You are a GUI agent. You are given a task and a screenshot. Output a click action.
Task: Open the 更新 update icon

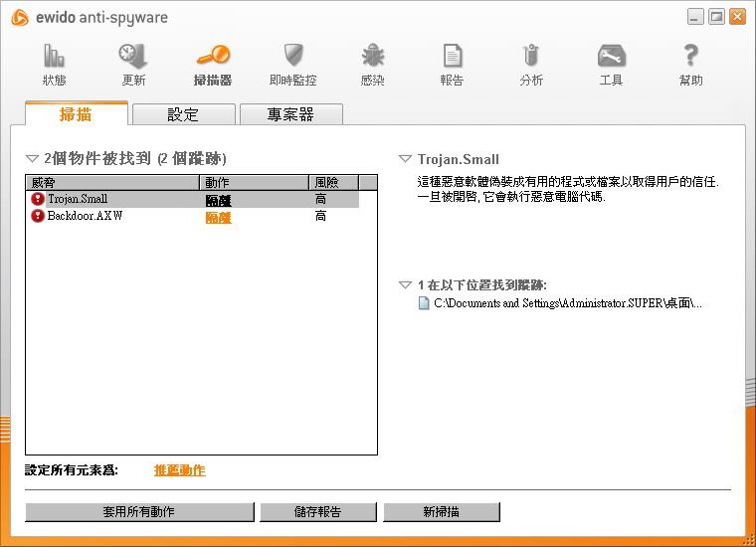[x=133, y=57]
